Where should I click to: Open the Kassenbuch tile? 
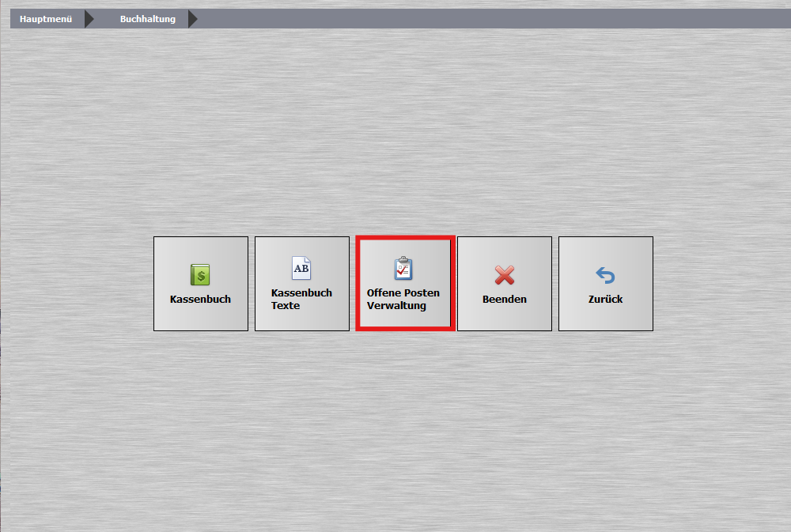coord(201,284)
